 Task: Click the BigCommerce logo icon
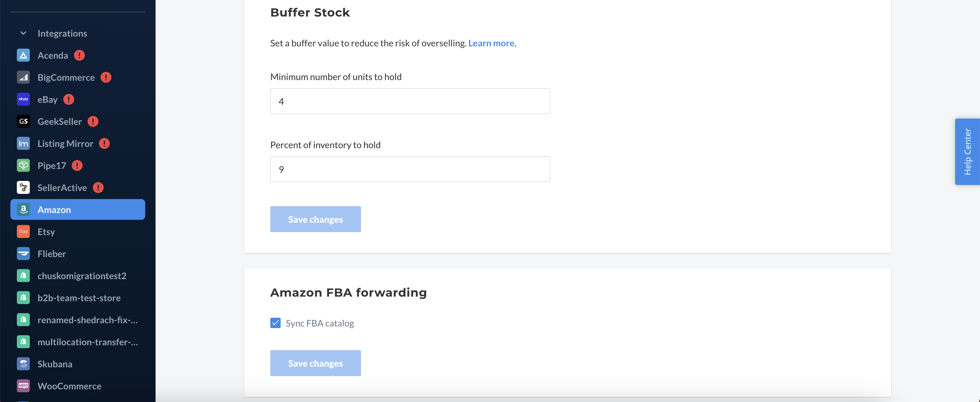23,77
